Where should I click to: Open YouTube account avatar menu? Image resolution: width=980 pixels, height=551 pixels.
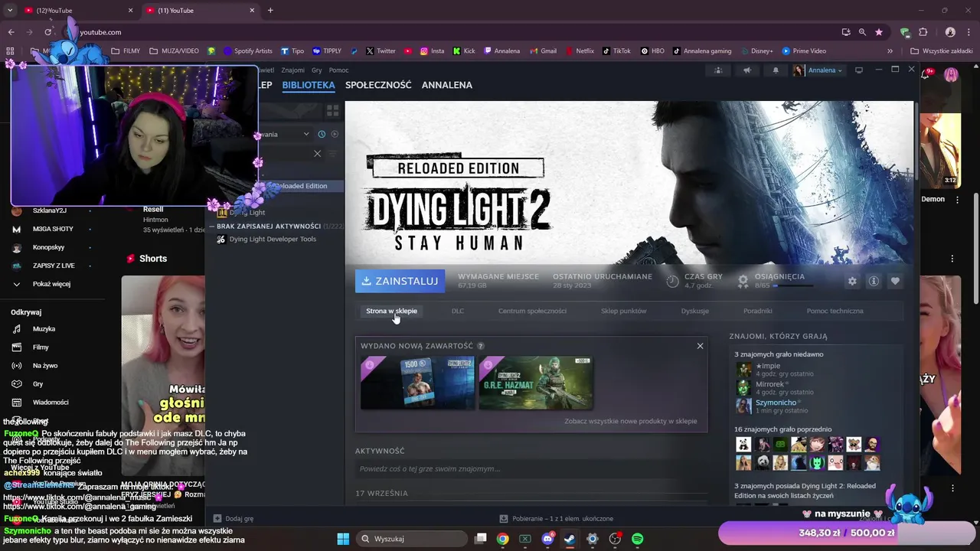point(952,74)
